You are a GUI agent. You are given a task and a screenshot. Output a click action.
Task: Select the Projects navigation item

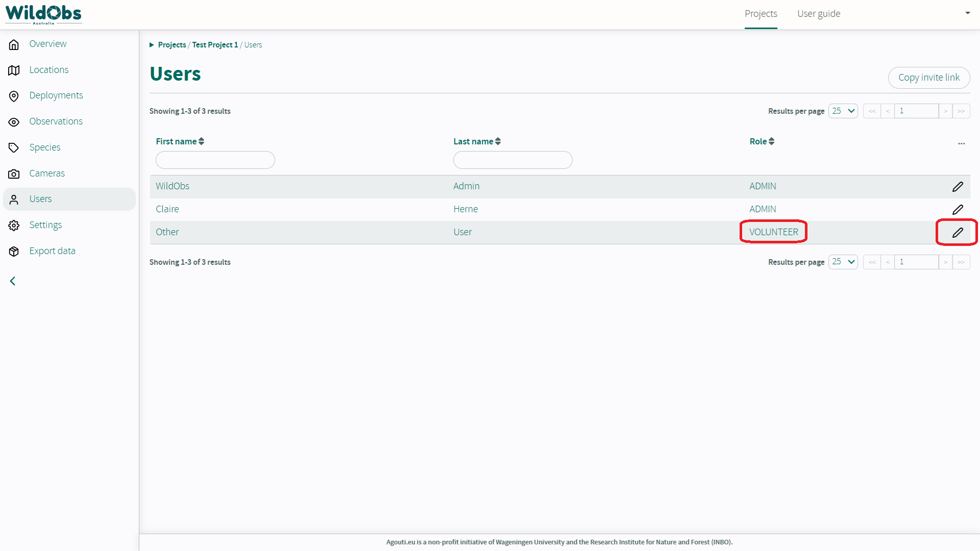click(x=761, y=14)
